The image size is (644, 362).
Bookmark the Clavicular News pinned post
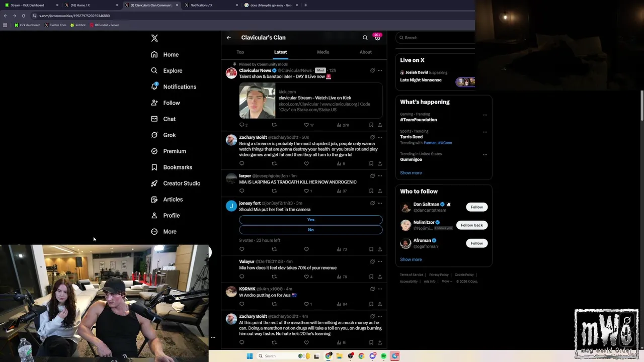371,125
